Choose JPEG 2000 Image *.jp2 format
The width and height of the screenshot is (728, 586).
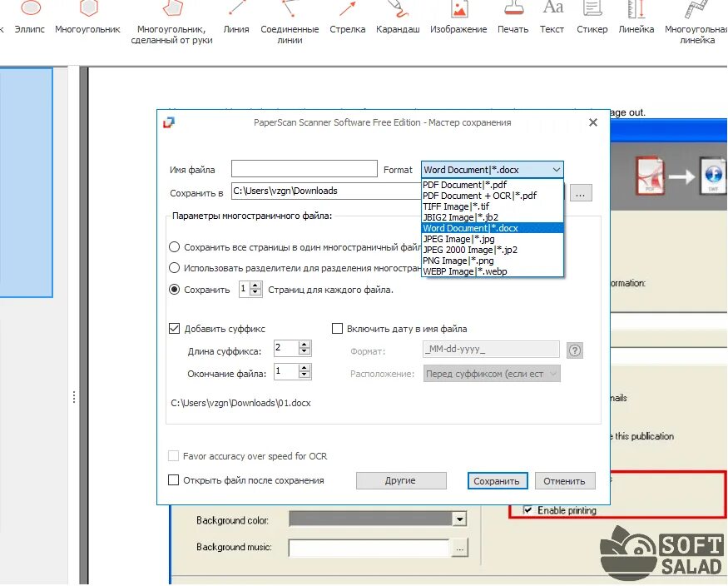click(493, 250)
